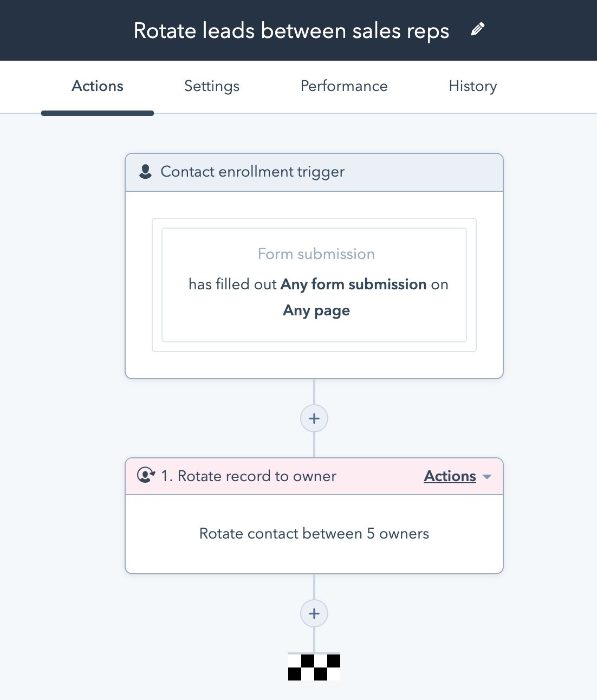This screenshot has width=597, height=700.
Task: Switch to the Actions tab
Action: [98, 86]
